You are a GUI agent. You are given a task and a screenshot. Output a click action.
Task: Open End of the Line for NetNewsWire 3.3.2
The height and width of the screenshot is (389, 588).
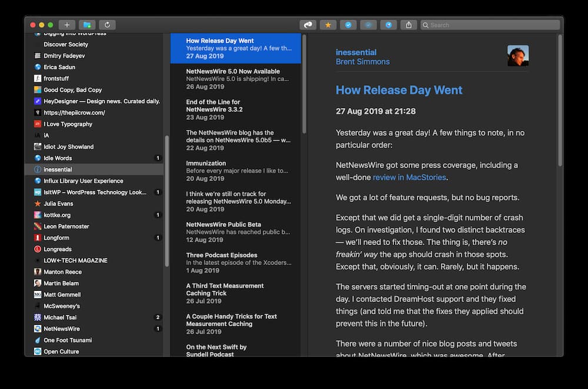click(236, 109)
